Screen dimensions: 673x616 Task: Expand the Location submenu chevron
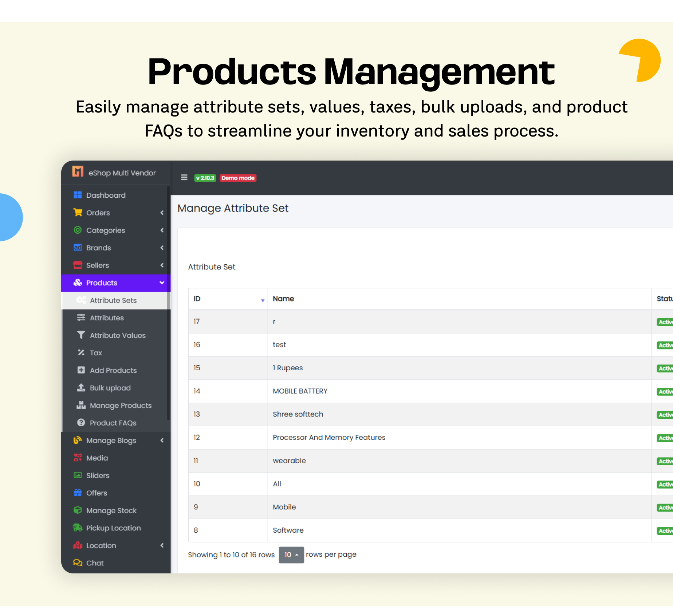pos(162,545)
